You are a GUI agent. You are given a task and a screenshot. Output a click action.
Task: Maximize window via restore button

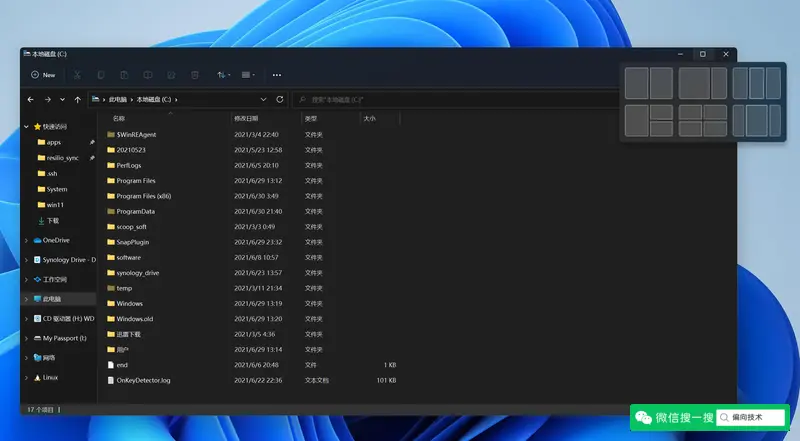703,54
